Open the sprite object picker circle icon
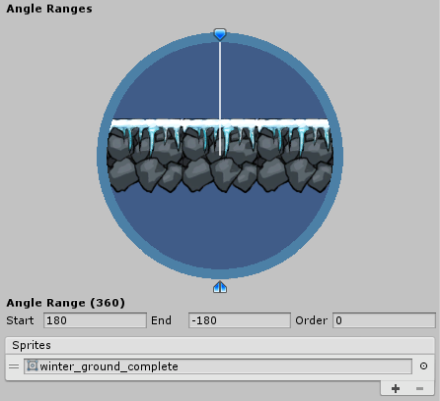 point(423,366)
